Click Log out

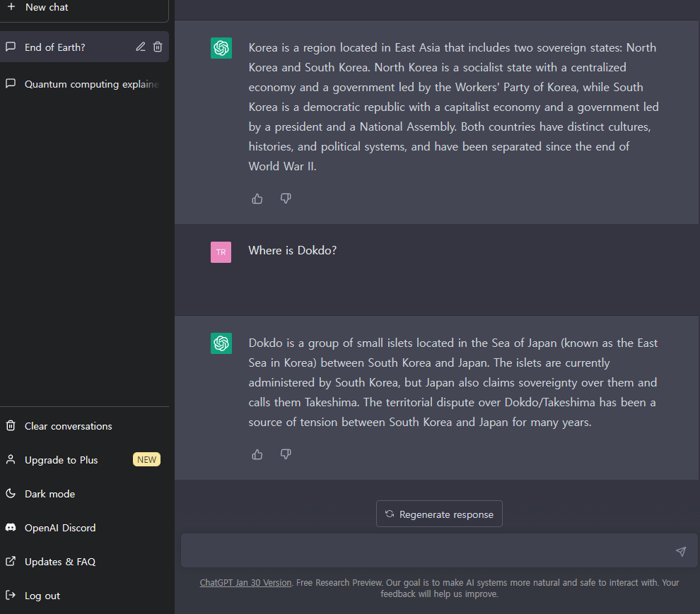pyautogui.click(x=84, y=595)
